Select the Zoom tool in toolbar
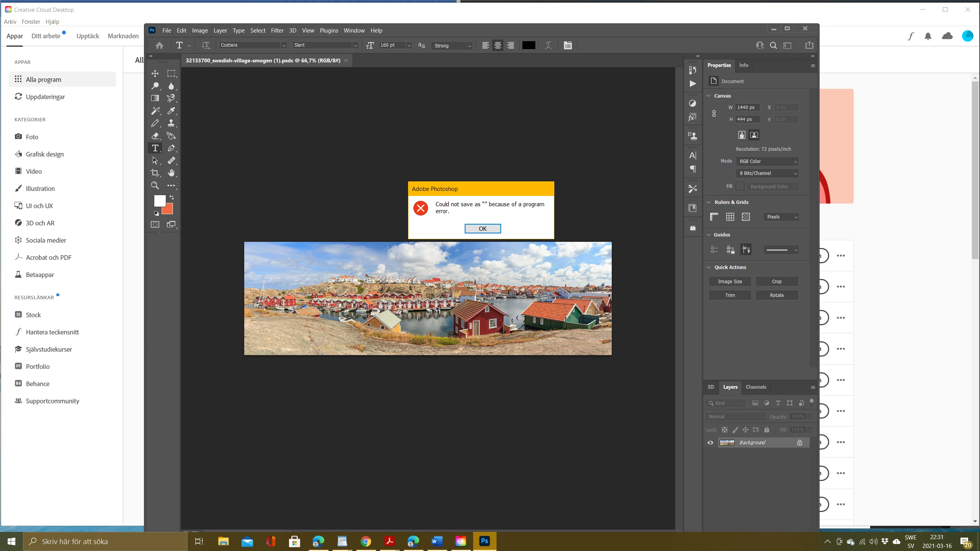The width and height of the screenshot is (980, 551). (x=155, y=186)
